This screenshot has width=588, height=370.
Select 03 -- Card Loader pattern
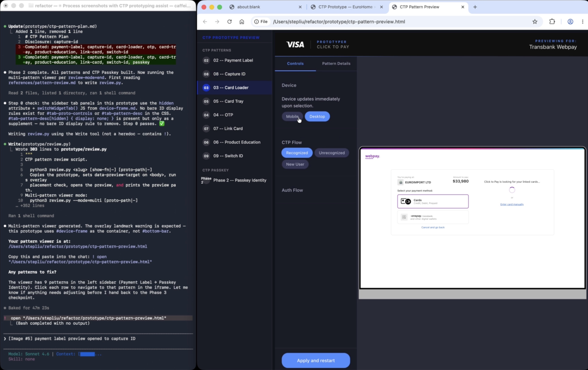234,87
